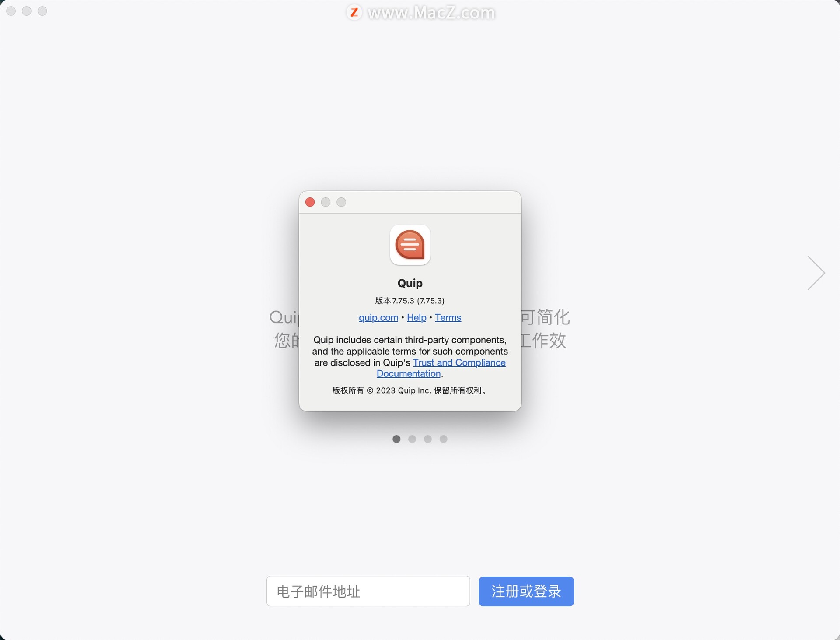Click the yellow minimize button
Screen dimensions: 840x640
click(x=326, y=202)
